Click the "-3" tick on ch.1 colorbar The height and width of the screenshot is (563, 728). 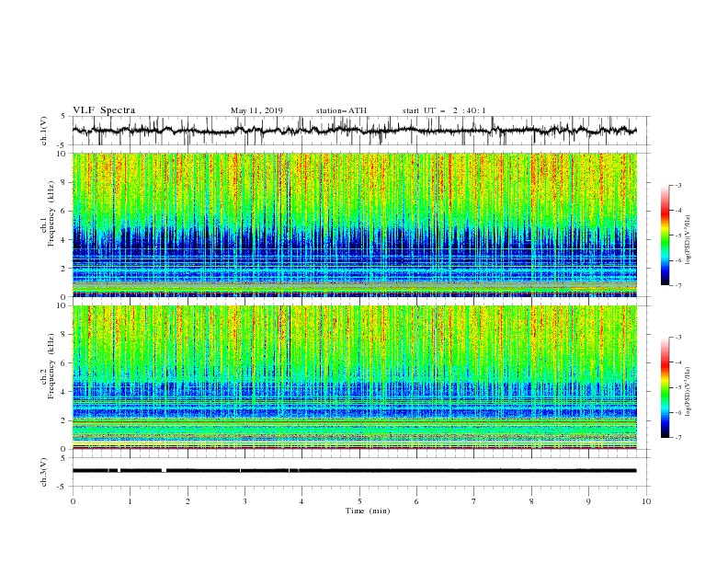pyautogui.click(x=677, y=185)
